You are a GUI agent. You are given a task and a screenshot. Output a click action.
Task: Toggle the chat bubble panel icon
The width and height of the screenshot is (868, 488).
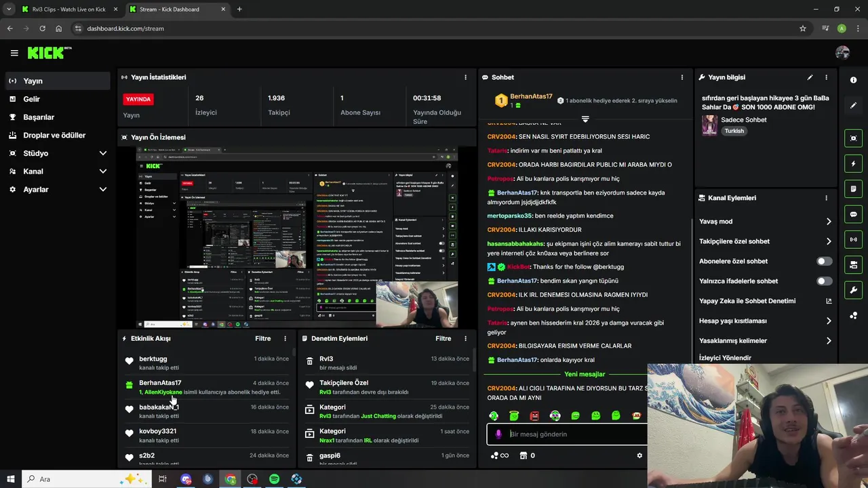coord(853,214)
